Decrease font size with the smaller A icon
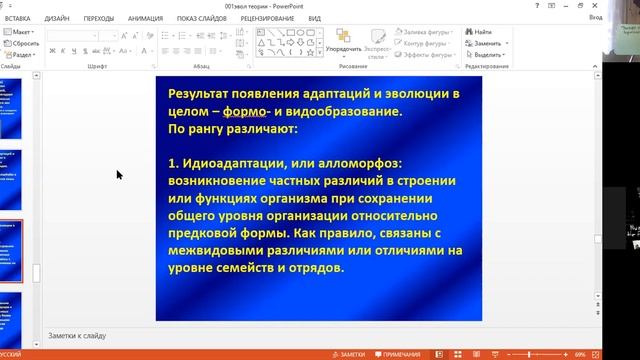 pos(136,36)
